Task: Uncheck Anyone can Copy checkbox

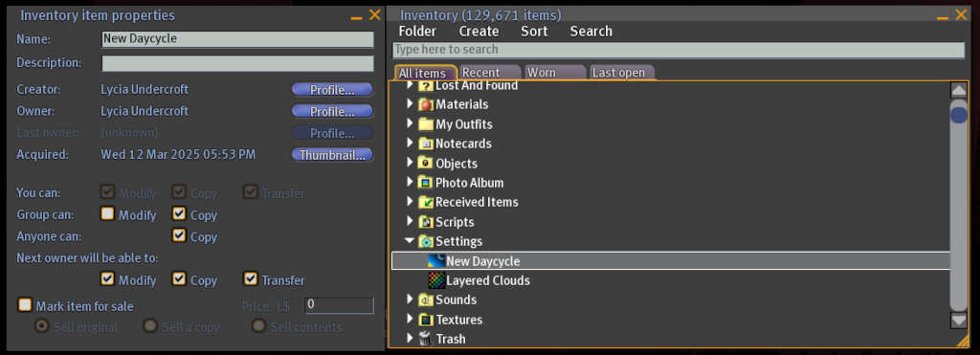Action: pyautogui.click(x=179, y=235)
